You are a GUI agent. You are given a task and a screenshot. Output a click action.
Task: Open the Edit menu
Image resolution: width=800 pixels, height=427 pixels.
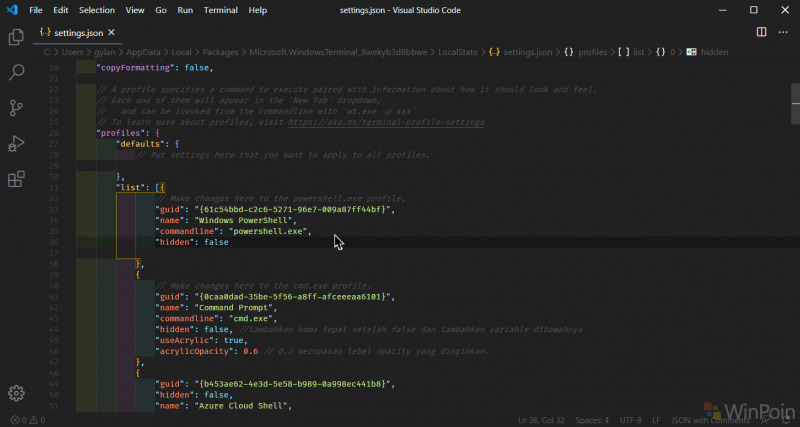coord(61,10)
